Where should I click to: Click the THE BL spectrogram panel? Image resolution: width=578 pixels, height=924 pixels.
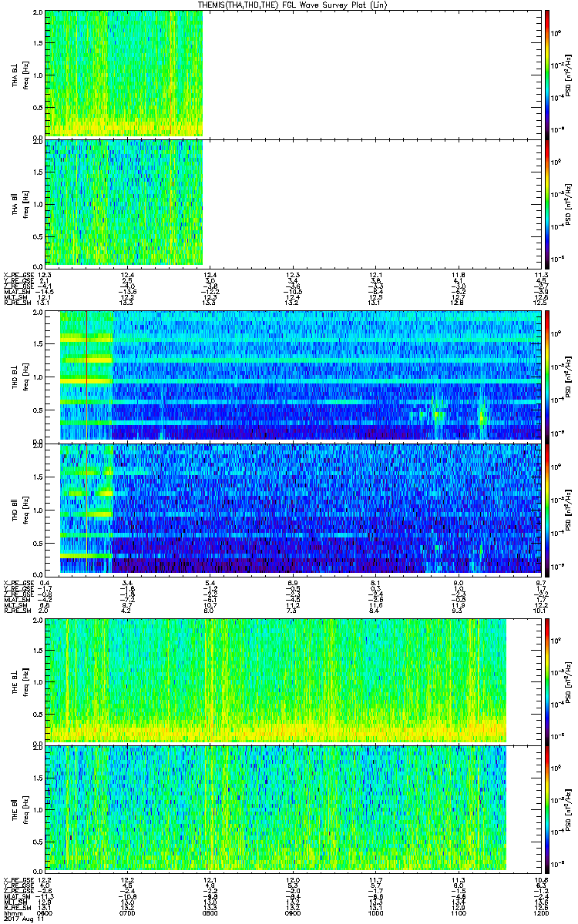[291, 681]
